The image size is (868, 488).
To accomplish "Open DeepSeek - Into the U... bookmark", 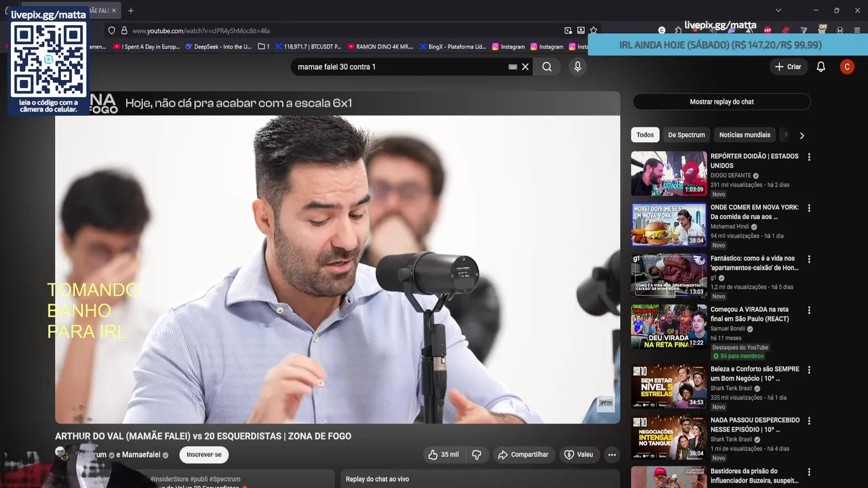I will pos(218,47).
